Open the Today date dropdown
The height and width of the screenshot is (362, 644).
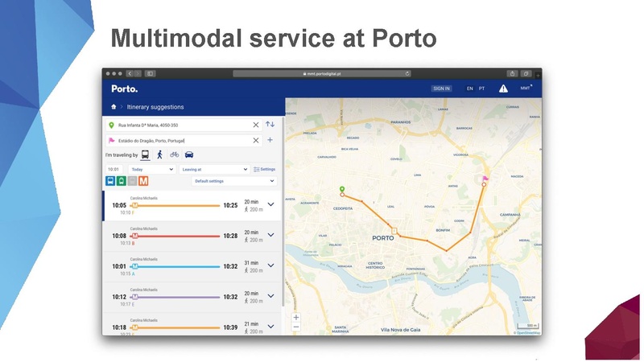pos(152,169)
